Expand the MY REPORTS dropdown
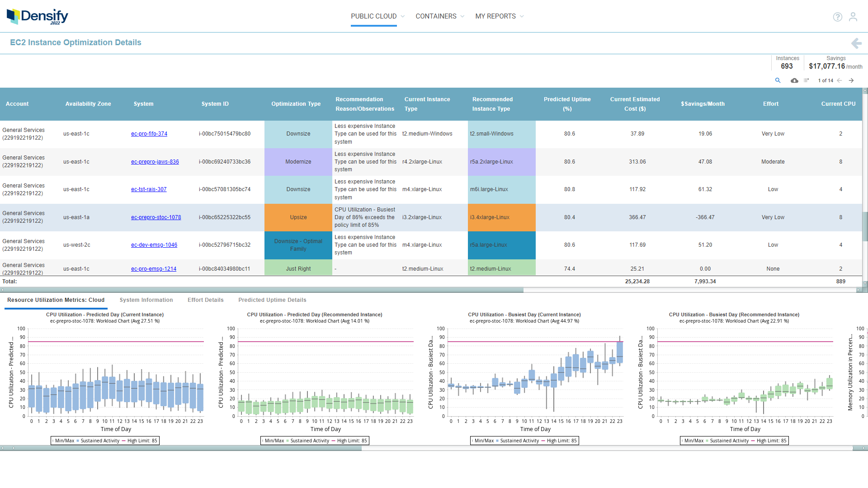 (495, 16)
